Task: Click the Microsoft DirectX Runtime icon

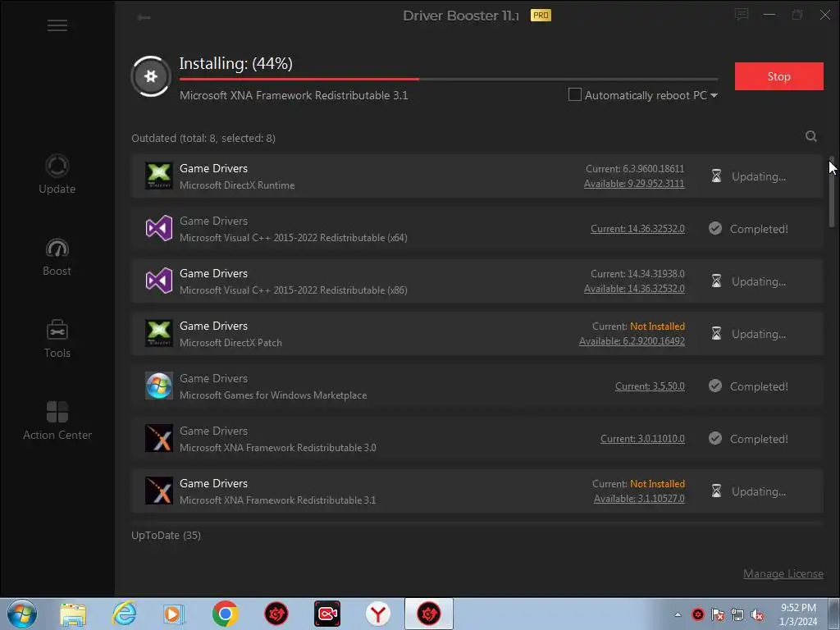Action: point(159,176)
